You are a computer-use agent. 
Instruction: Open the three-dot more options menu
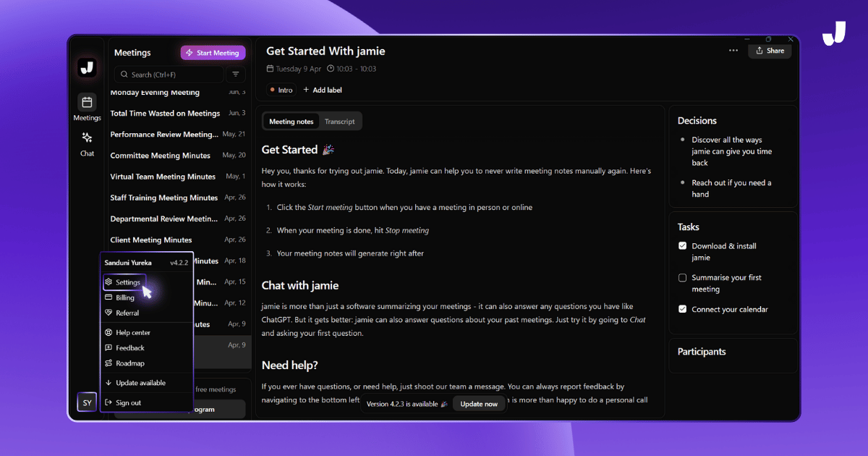[x=733, y=51]
